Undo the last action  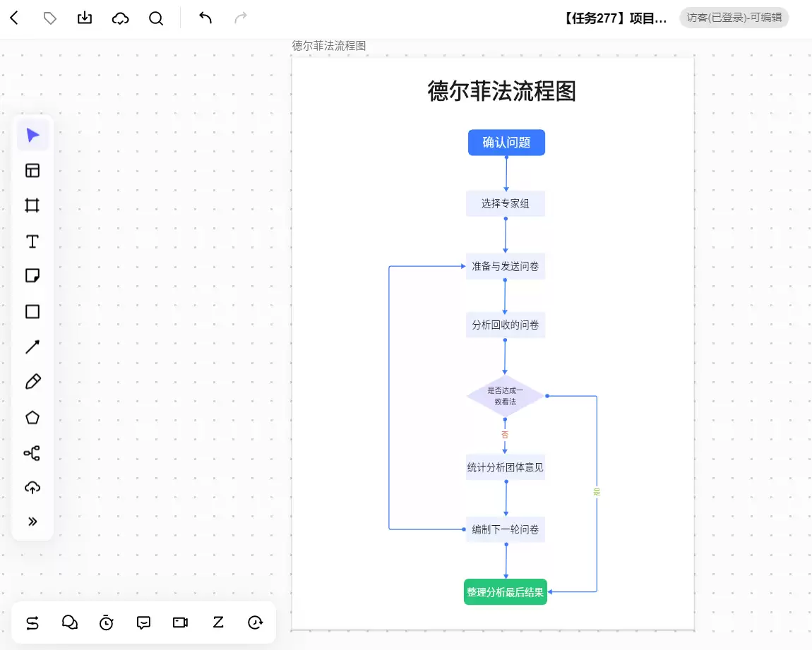point(205,18)
